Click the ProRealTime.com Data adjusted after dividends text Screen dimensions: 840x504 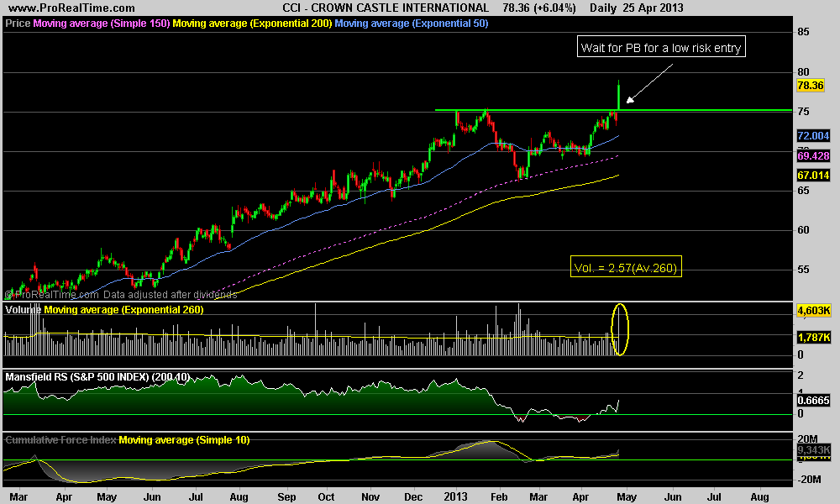click(120, 295)
